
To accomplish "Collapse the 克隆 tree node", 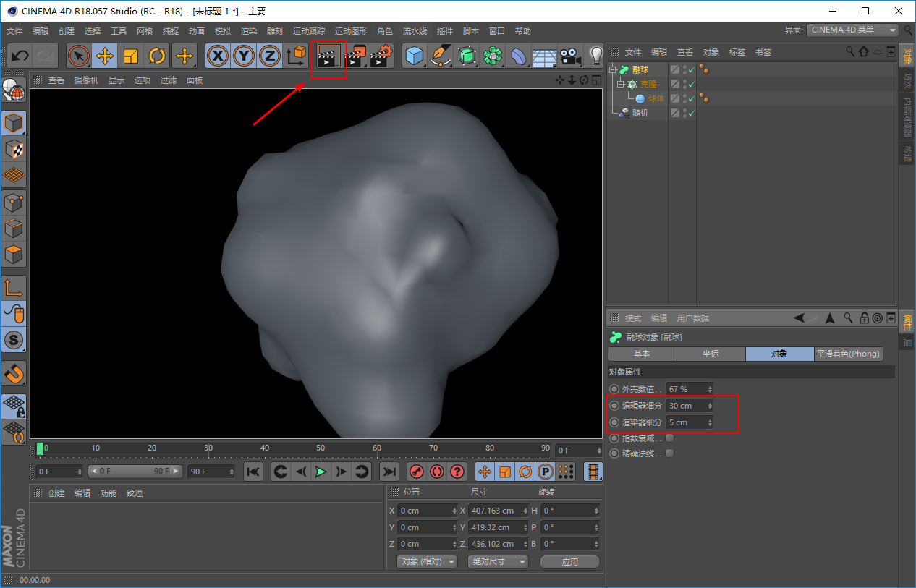I will point(620,85).
